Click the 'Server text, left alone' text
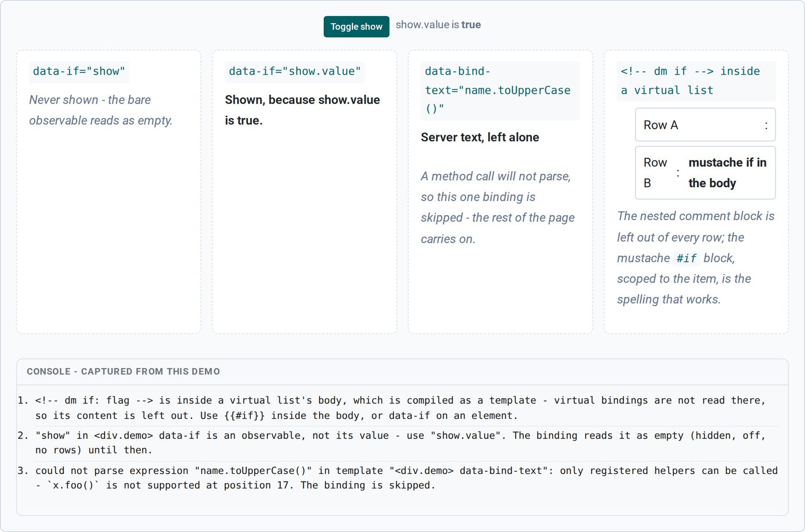Screen dimensions: 805x532 [x=480, y=137]
